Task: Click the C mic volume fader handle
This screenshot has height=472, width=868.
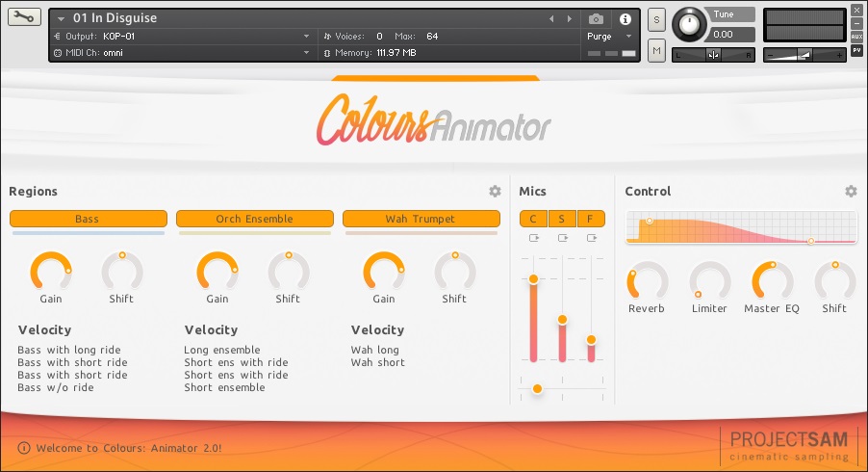Action: (534, 278)
